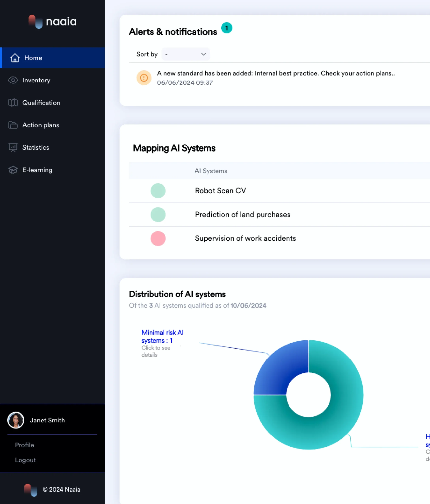Click Logout in the sidebar
Screen dimensions: 430x504
pyautogui.click(x=25, y=460)
